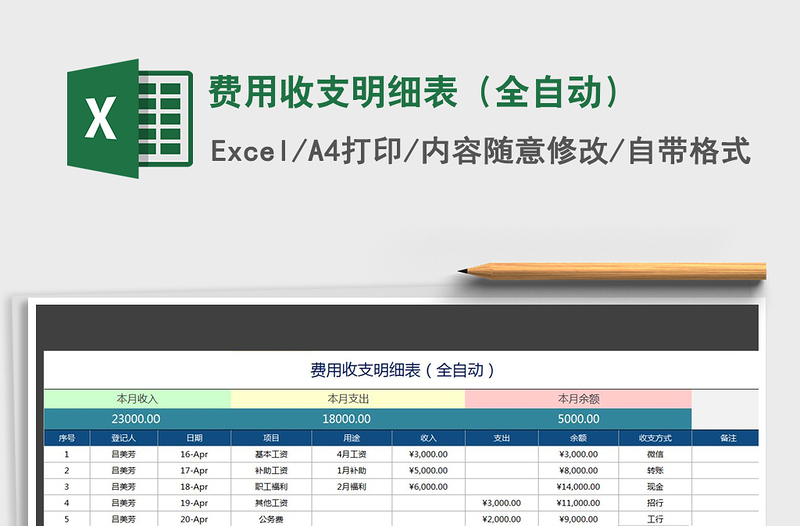Click the 本月支出 summary label

click(x=347, y=398)
